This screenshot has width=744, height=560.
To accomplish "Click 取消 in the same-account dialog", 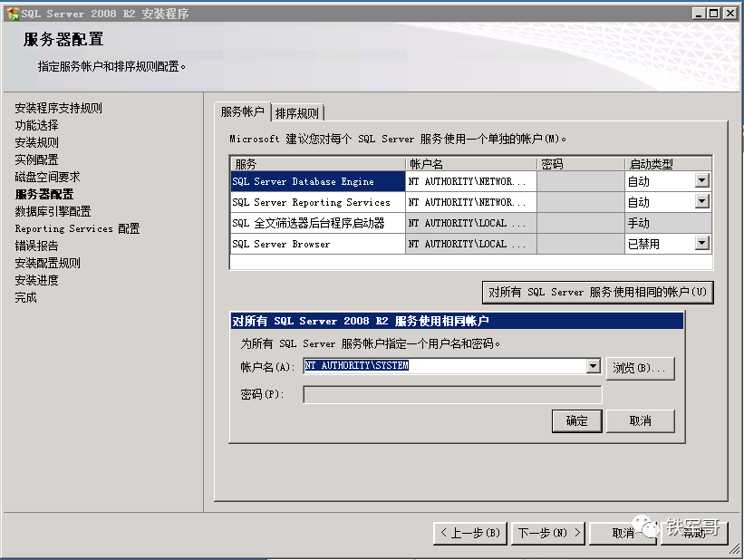I will pos(640,421).
